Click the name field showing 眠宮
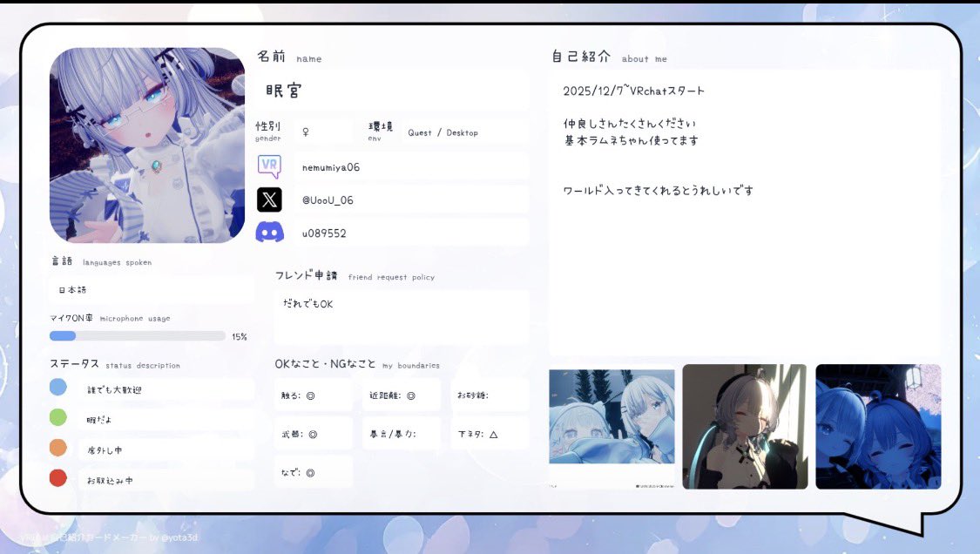 pyautogui.click(x=393, y=91)
